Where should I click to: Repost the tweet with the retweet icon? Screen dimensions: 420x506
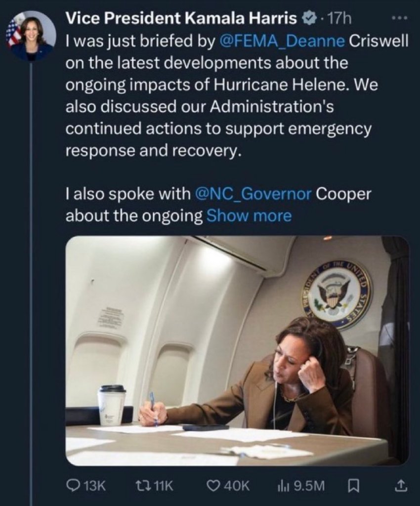coord(146,486)
